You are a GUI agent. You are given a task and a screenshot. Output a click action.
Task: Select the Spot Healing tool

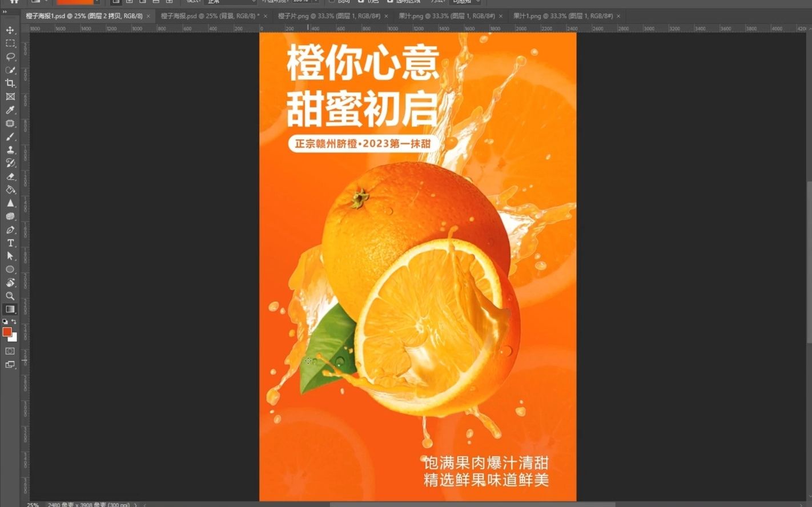10,123
